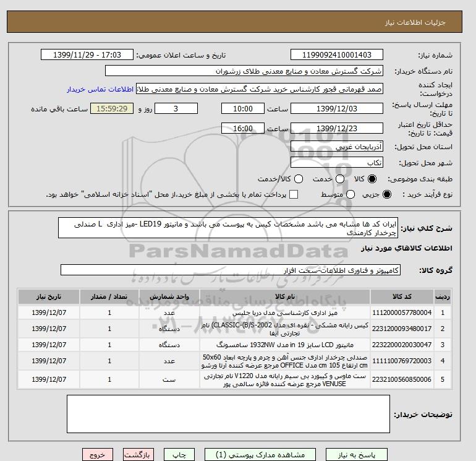
Task: Click the response deadline time 10:00 field
Action: 242,108
